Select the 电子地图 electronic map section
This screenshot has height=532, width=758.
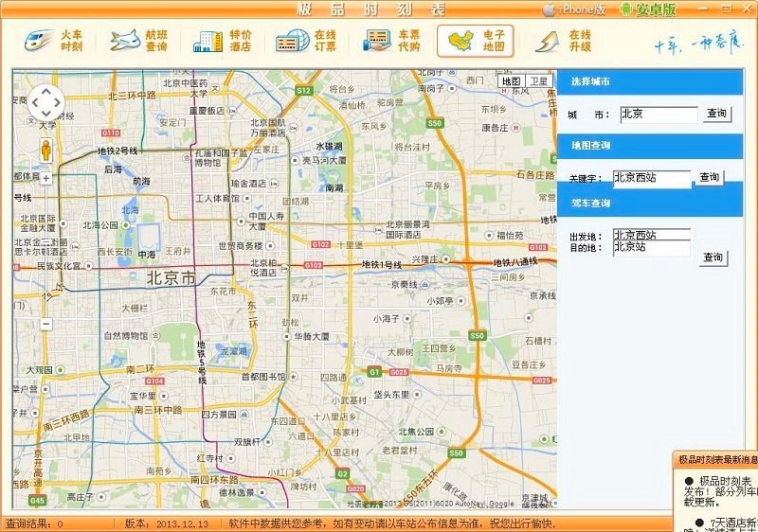475,41
